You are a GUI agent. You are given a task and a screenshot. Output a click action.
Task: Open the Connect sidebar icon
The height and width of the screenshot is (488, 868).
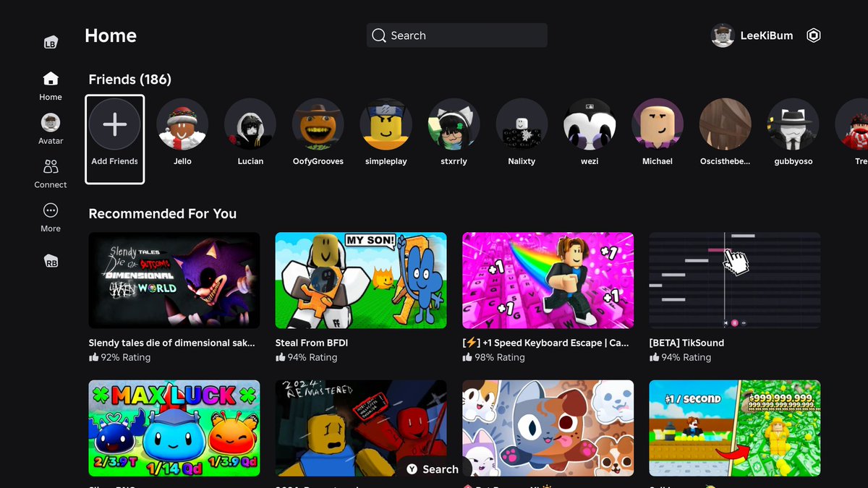point(51,167)
